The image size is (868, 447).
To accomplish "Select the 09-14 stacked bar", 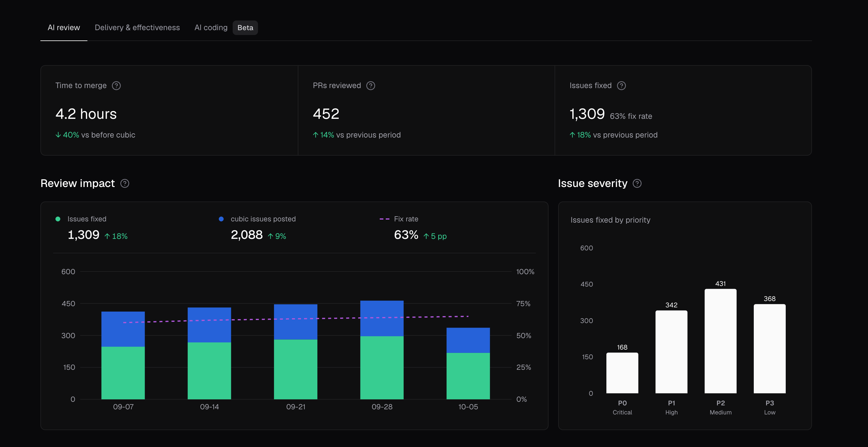I will 209,353.
